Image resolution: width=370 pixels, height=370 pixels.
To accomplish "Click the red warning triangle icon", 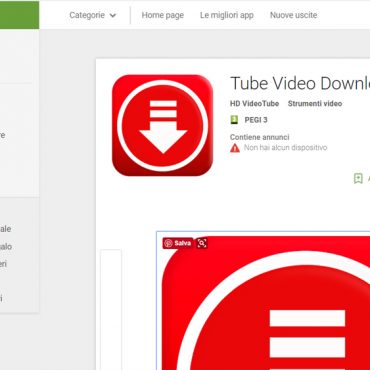I will tap(235, 148).
